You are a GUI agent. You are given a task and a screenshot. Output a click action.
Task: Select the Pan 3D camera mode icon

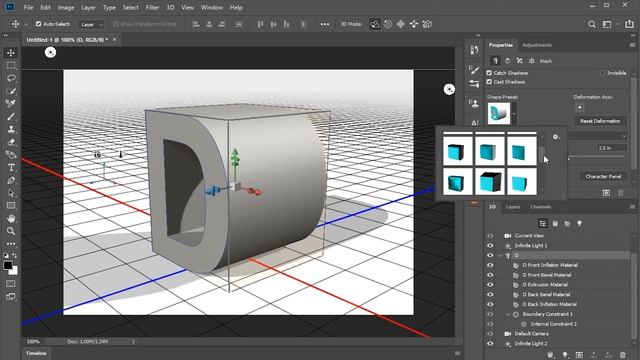[401, 24]
